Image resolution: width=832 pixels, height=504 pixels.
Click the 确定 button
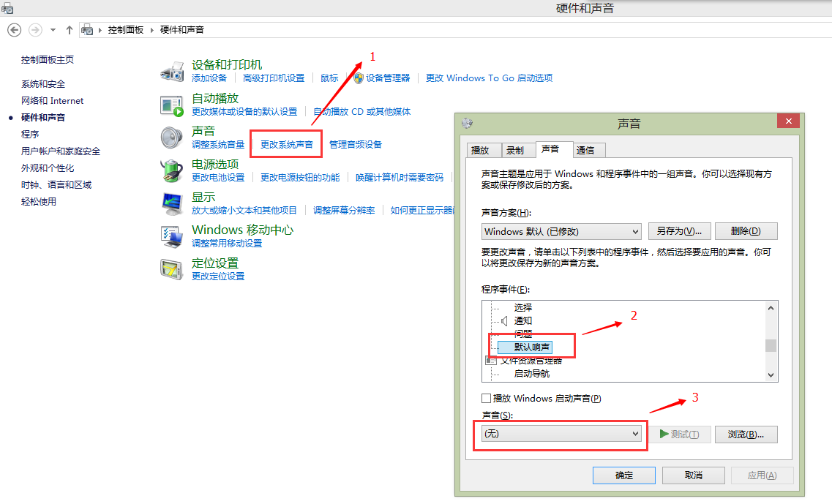click(x=624, y=475)
